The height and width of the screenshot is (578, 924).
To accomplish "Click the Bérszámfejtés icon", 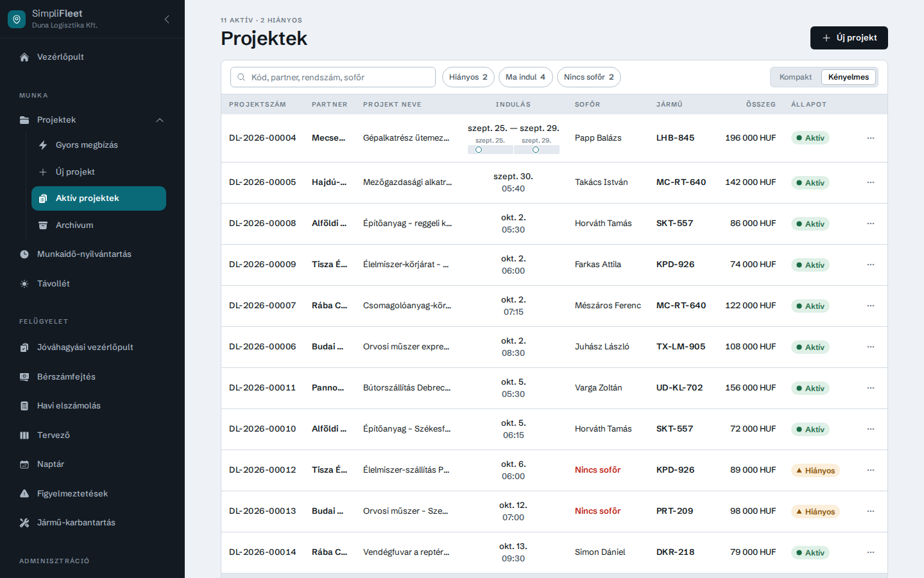I will (24, 377).
